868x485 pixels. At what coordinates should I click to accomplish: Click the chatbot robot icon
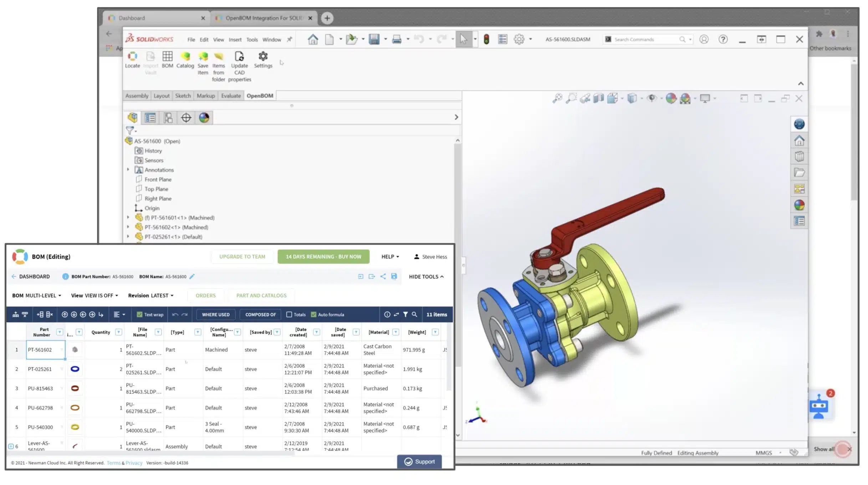coord(819,406)
